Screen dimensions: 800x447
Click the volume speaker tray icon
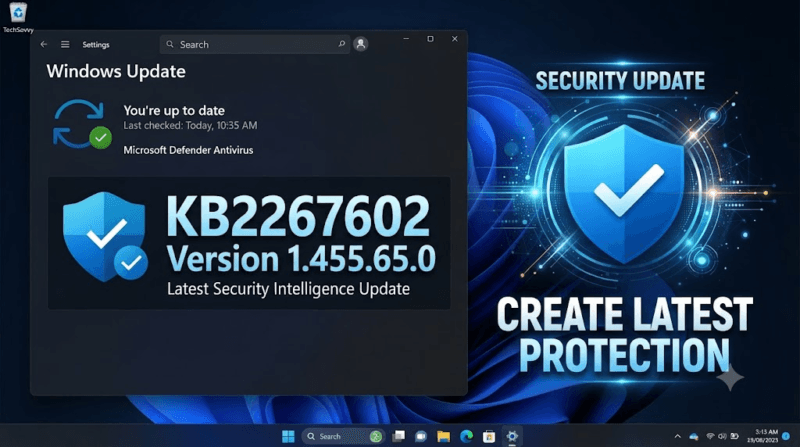pos(722,436)
